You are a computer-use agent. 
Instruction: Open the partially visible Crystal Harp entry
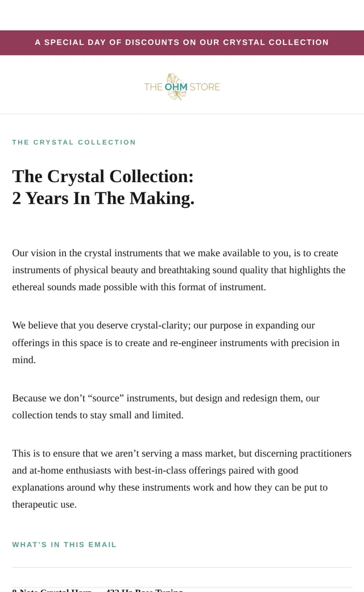click(x=97, y=590)
